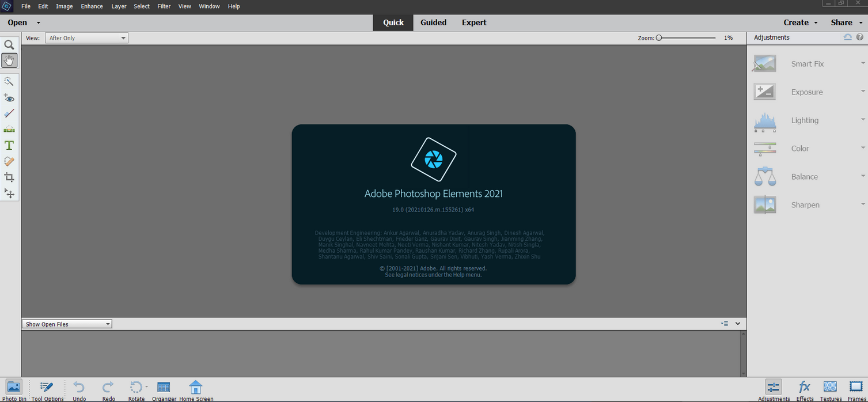Select the Quick Selection tool

pos(9,81)
